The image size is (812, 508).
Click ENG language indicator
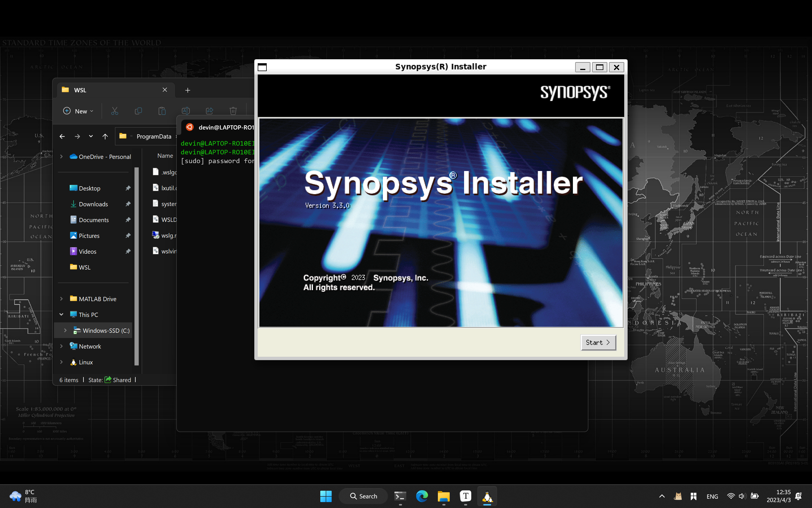click(x=712, y=496)
